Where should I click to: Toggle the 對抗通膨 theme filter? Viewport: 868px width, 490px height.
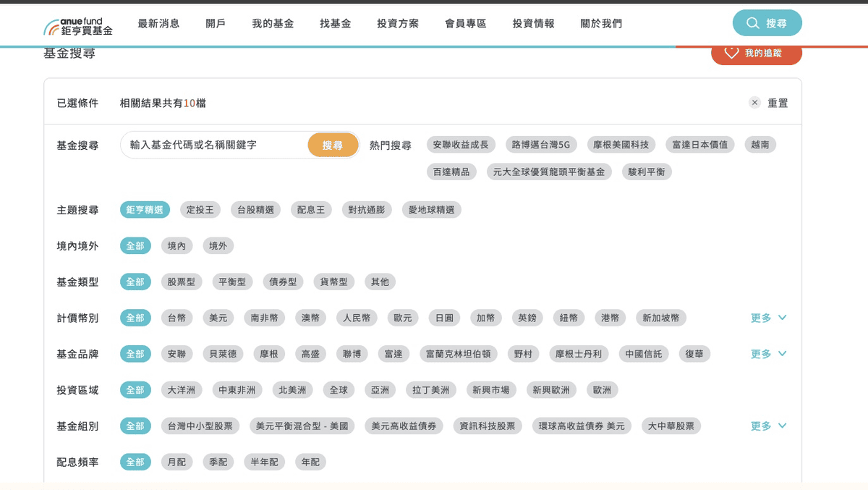coord(367,210)
